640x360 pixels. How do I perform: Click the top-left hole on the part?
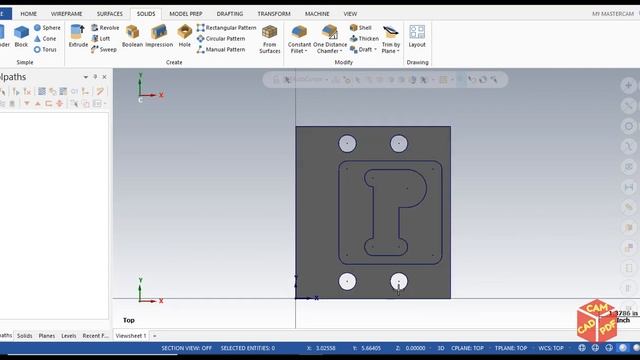[347, 144]
